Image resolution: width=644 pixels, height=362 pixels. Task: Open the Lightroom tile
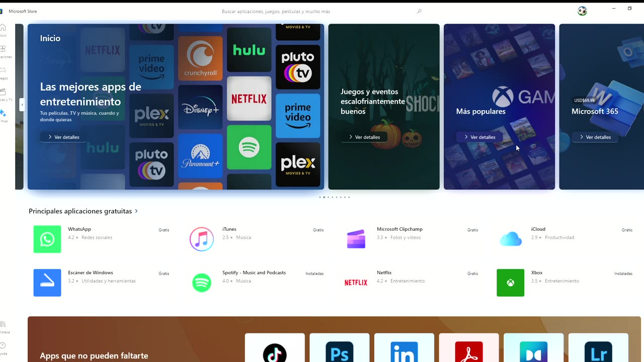coord(599,348)
